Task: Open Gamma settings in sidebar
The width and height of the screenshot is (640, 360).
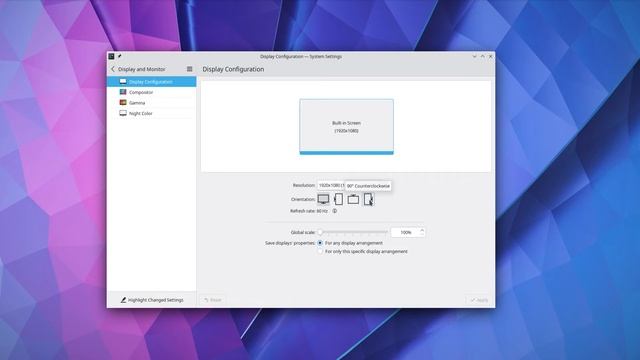Action: [x=151, y=103]
